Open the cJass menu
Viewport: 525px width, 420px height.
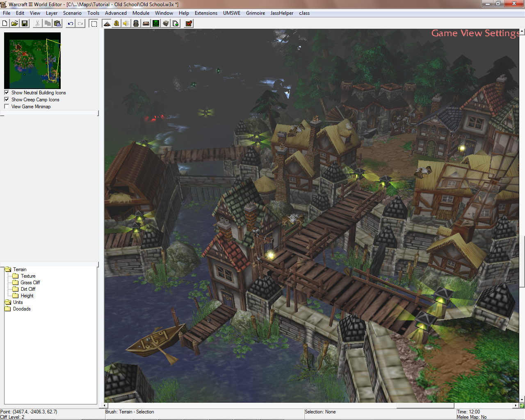304,13
